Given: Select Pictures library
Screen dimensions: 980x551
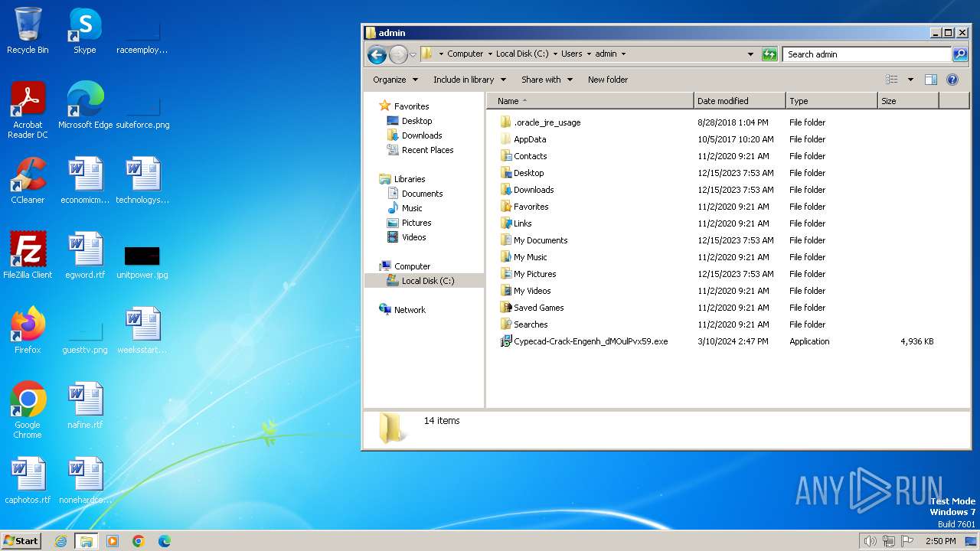Looking at the screenshot, I should 416,223.
